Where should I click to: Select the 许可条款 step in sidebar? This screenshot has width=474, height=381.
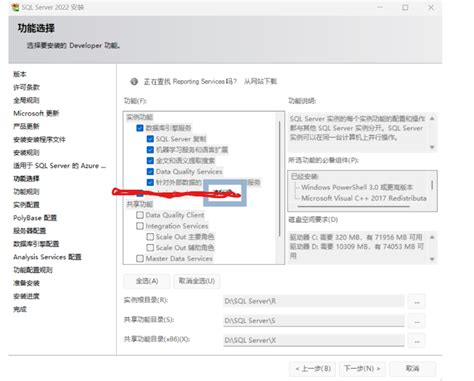click(26, 87)
